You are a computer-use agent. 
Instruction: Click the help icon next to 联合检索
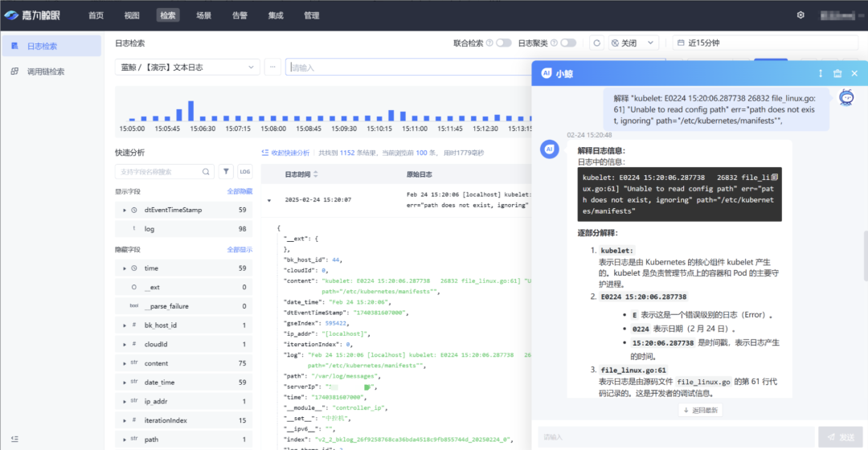(x=489, y=43)
